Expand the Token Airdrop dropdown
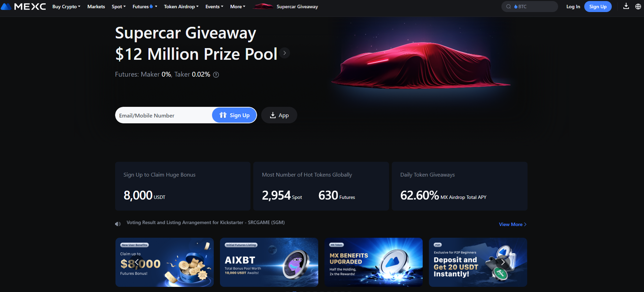Screen dimensions: 644x292 pos(181,7)
